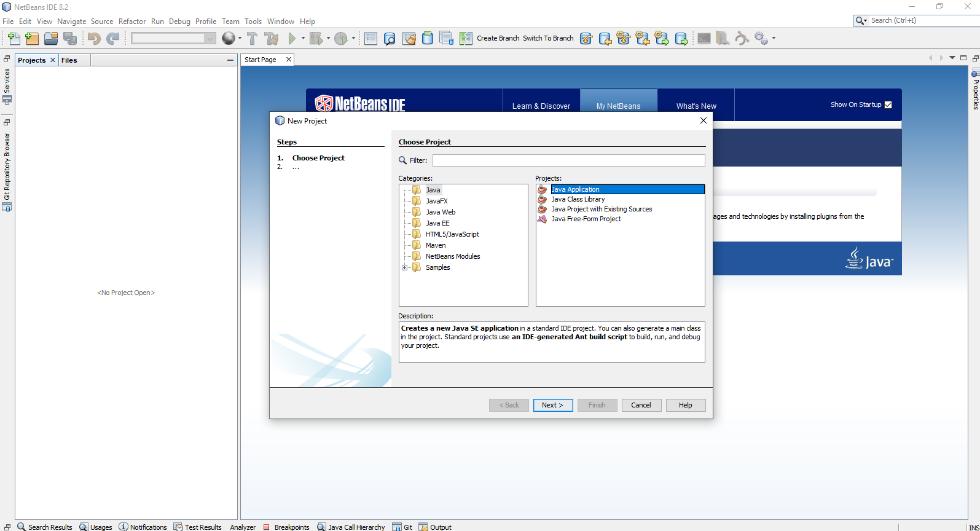The width and height of the screenshot is (980, 531).
Task: Select Java Class Library project type
Action: pos(578,199)
